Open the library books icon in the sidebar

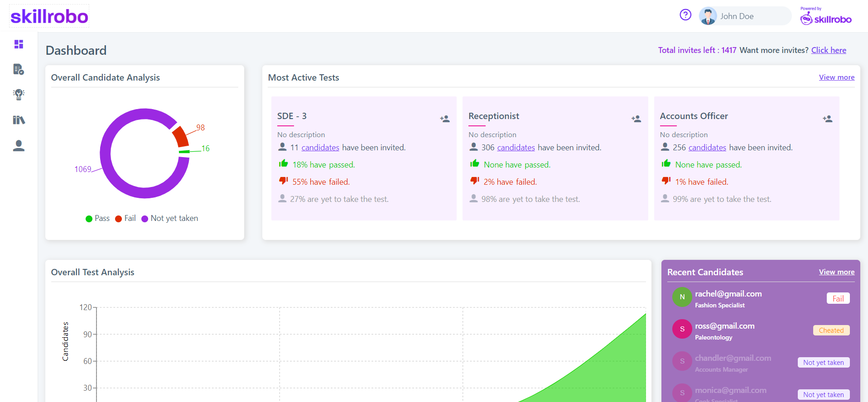[19, 120]
